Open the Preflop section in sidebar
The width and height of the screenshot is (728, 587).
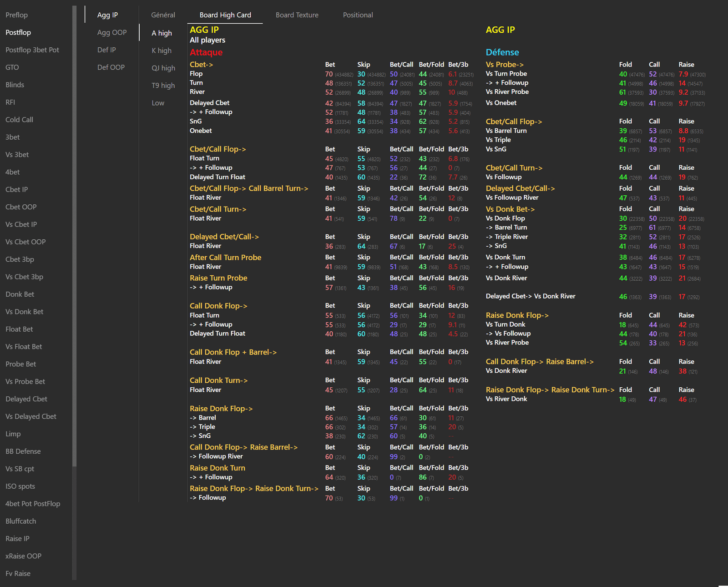coord(17,15)
